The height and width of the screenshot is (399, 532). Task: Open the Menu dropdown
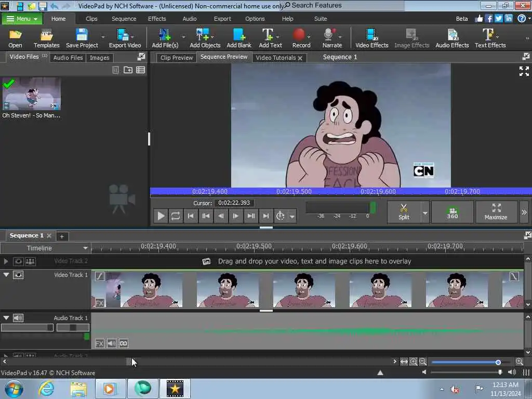pyautogui.click(x=22, y=19)
